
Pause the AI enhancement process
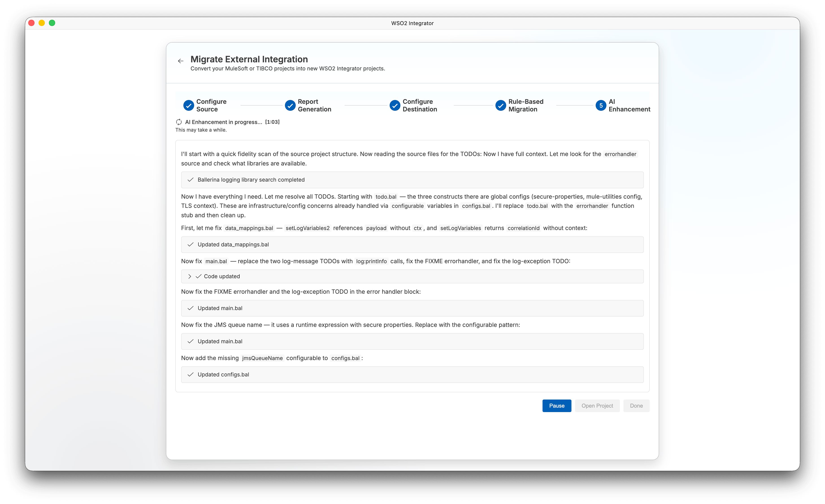pos(556,406)
